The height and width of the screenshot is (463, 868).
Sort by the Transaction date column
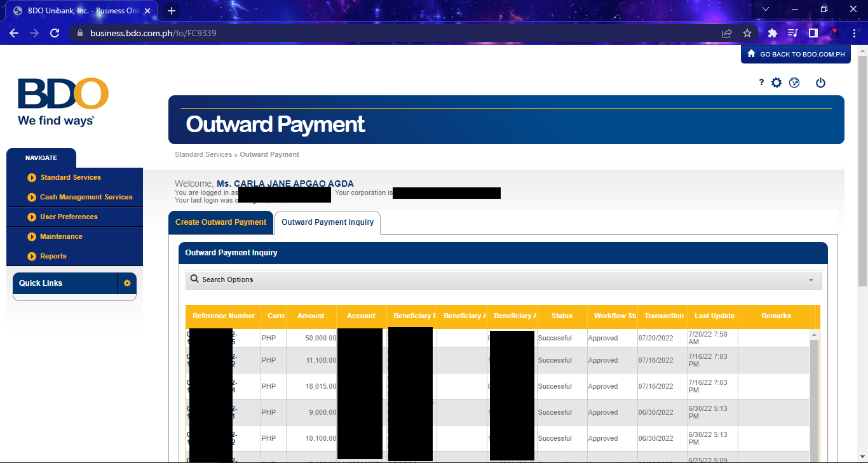[663, 316]
